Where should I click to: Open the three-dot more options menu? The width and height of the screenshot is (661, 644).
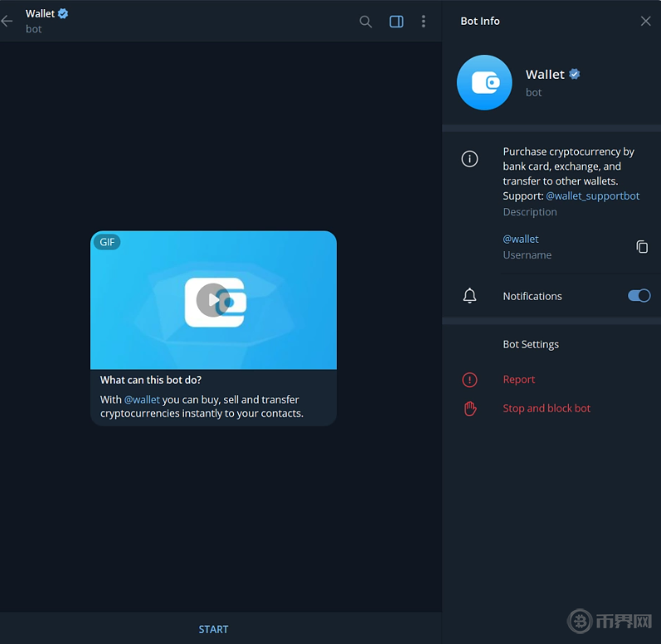point(424,22)
